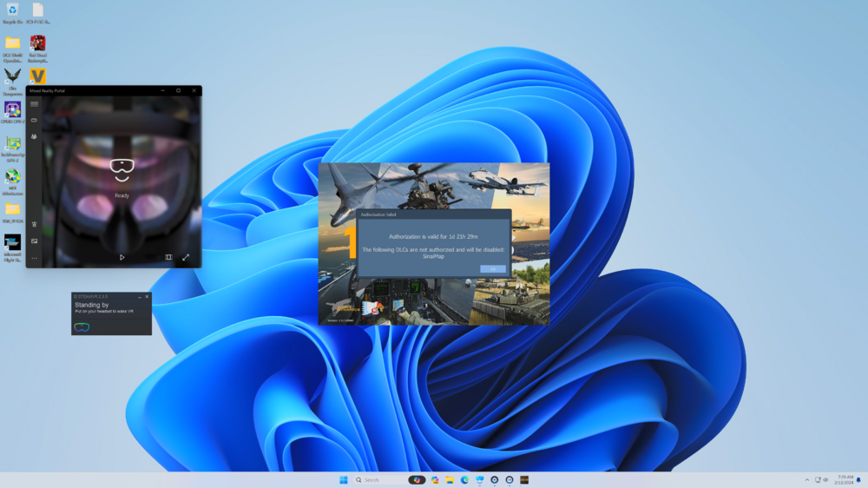Minimize the Mixed Reality Portal window
Screen dimensions: 868x488
click(x=163, y=90)
